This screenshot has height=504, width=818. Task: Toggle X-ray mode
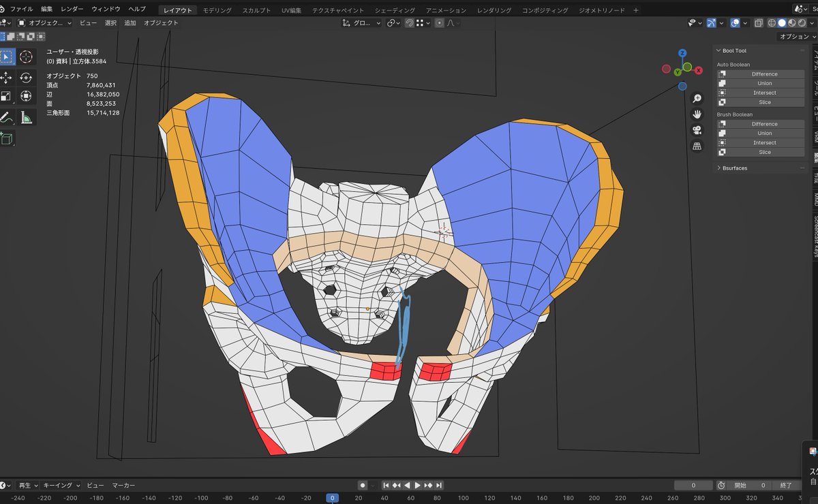(758, 22)
